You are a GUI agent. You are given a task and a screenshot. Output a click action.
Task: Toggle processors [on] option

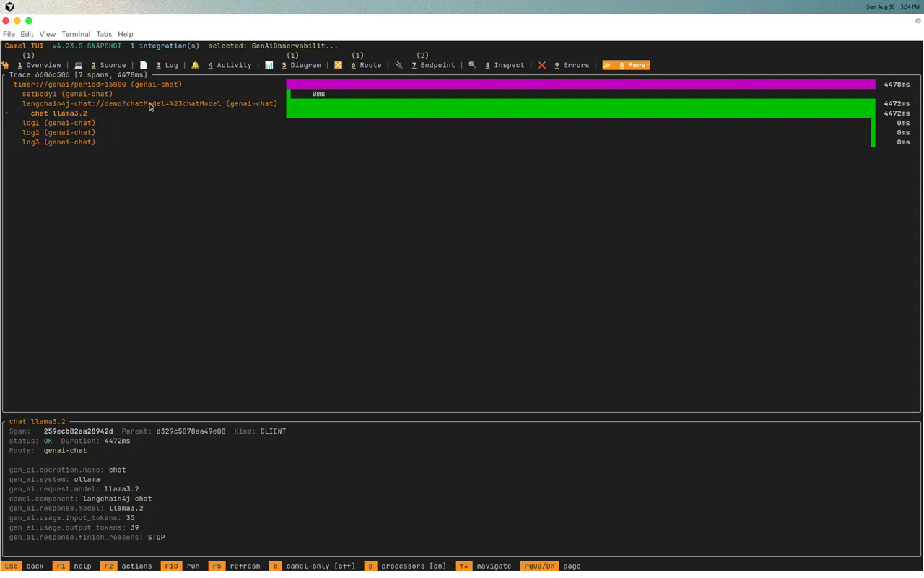[406, 566]
